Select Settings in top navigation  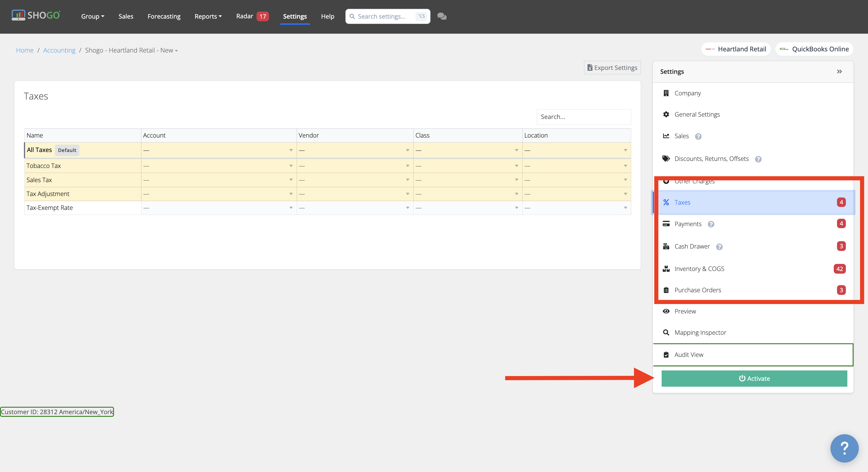[x=295, y=16]
